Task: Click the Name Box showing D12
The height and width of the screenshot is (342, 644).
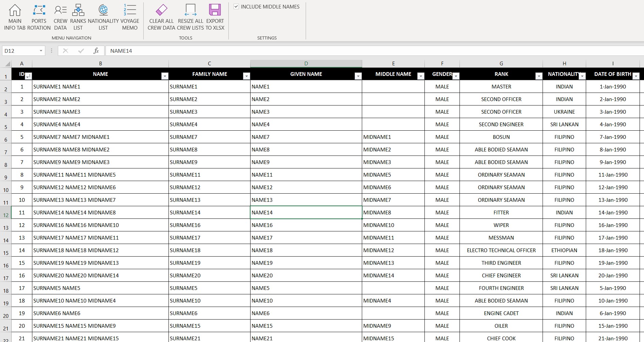Action: coord(20,51)
